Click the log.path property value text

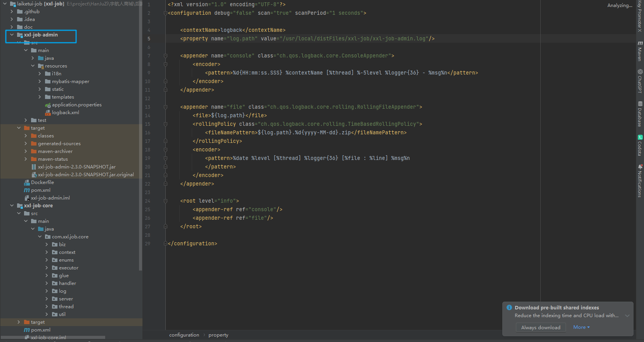[354, 38]
